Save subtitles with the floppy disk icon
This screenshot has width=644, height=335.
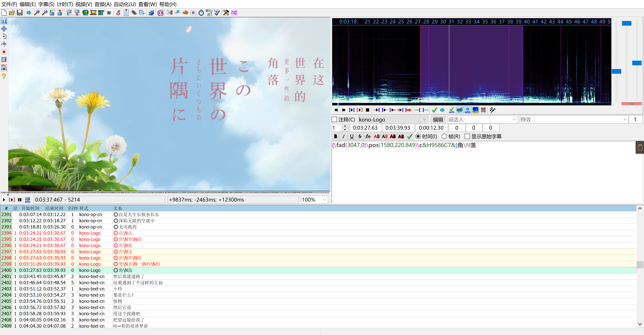[20, 13]
